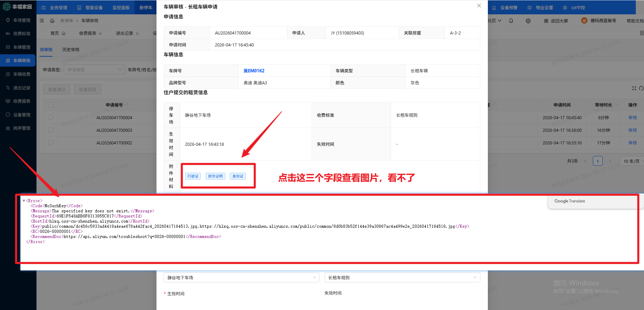Open the 申请类型 dropdown
The width and height of the screenshot is (644, 310).
coord(94,69)
